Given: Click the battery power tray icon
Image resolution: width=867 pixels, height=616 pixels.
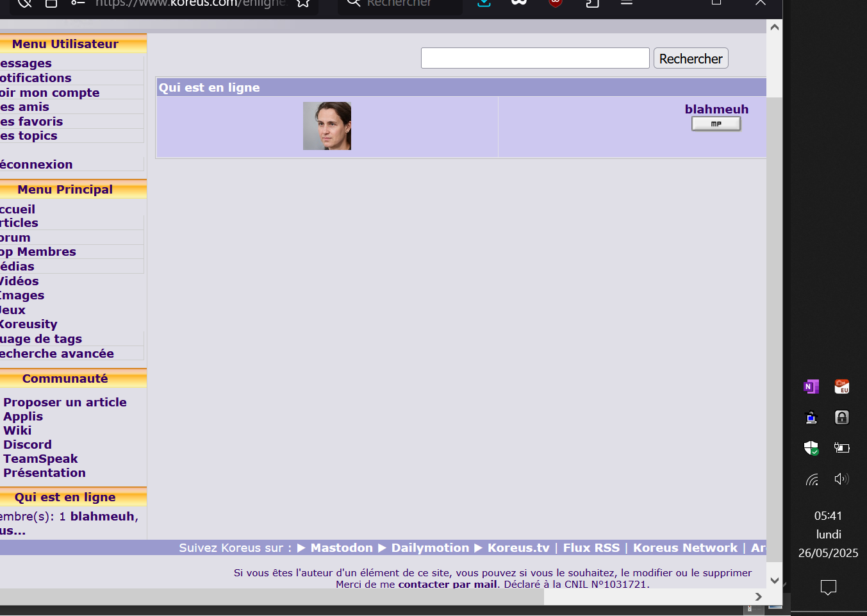Looking at the screenshot, I should [841, 447].
